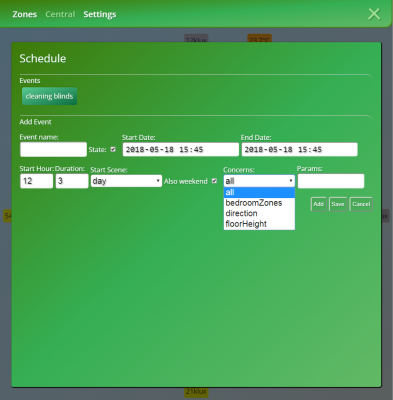Screen dimensions: 393x400
Task: Choose 'all' in Concerns list
Action: tap(259, 192)
